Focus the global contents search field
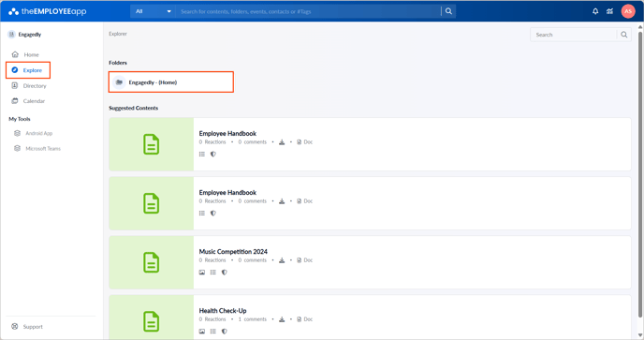Image resolution: width=644 pixels, height=340 pixels. [x=308, y=11]
